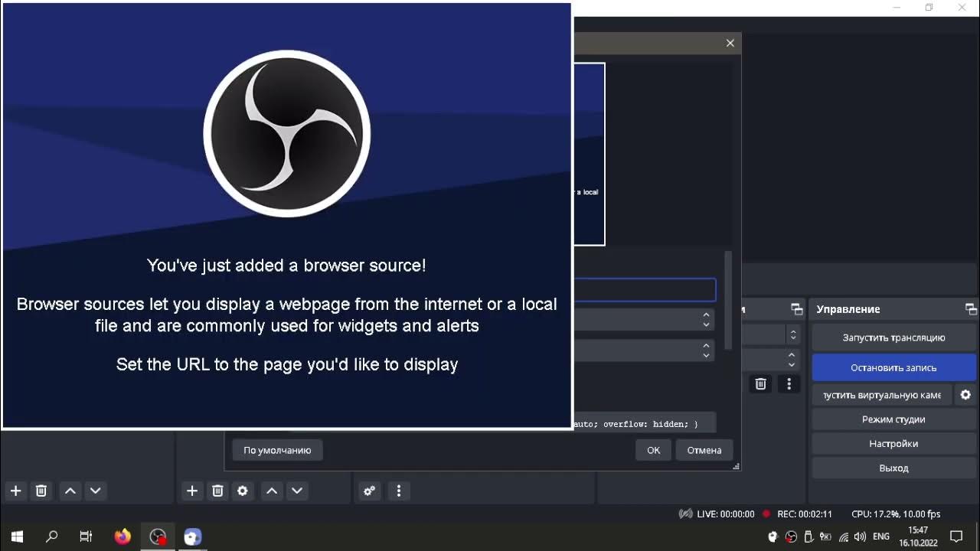This screenshot has width=980, height=551.
Task: Open the Windows notification center
Action: 956,536
